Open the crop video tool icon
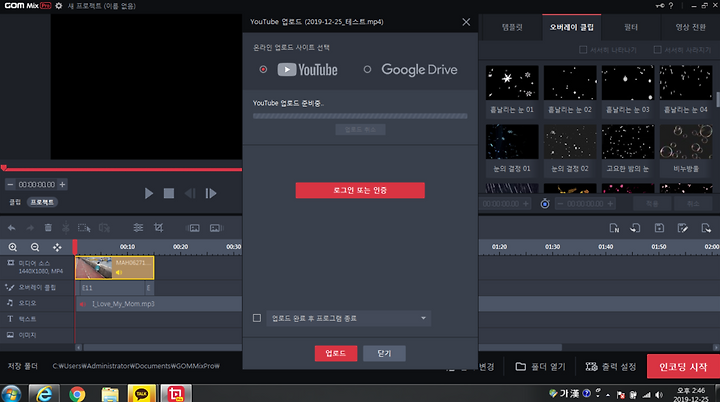Image resolution: width=720 pixels, height=402 pixels. [159, 228]
